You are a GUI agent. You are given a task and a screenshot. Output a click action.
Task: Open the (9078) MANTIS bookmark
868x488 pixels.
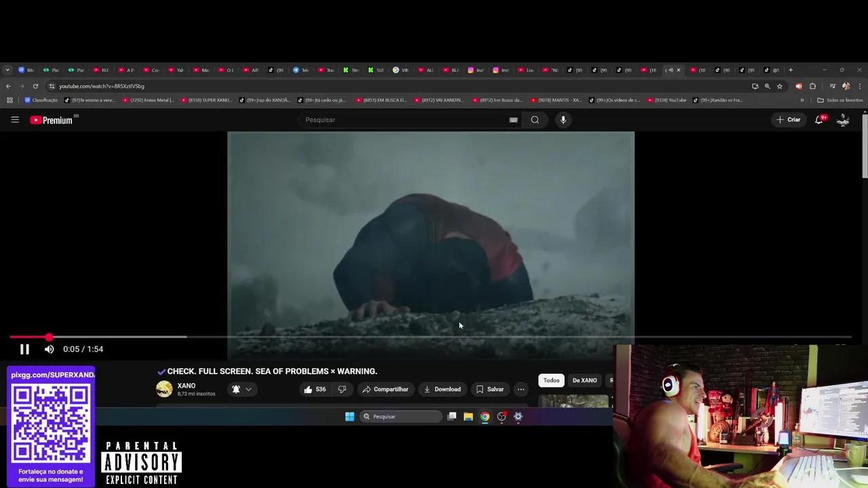(x=556, y=100)
